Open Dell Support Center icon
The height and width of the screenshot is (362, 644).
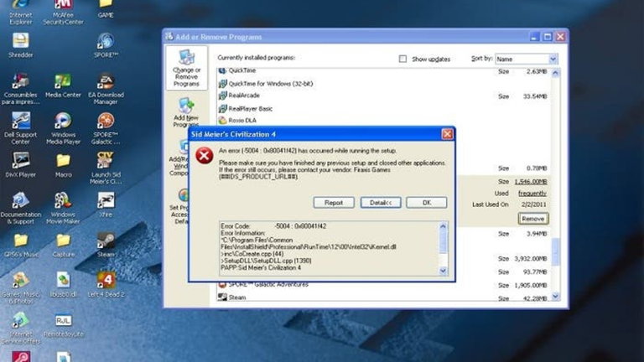[x=20, y=128]
